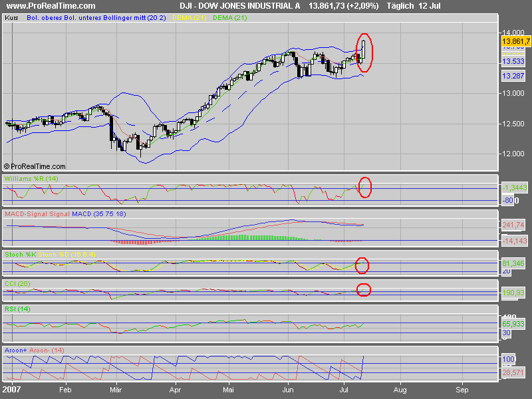Image resolution: width=532 pixels, height=399 pixels.
Task: Click the 13.533 Bollinger value tag
Action: [x=513, y=61]
